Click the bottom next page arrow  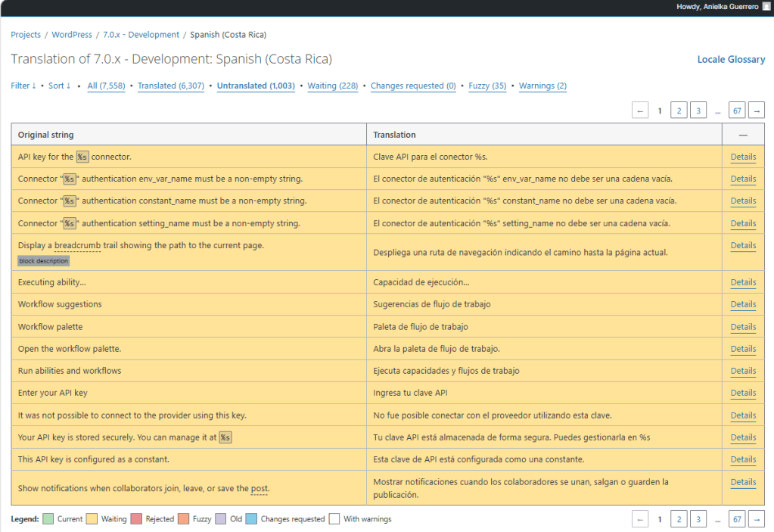756,519
